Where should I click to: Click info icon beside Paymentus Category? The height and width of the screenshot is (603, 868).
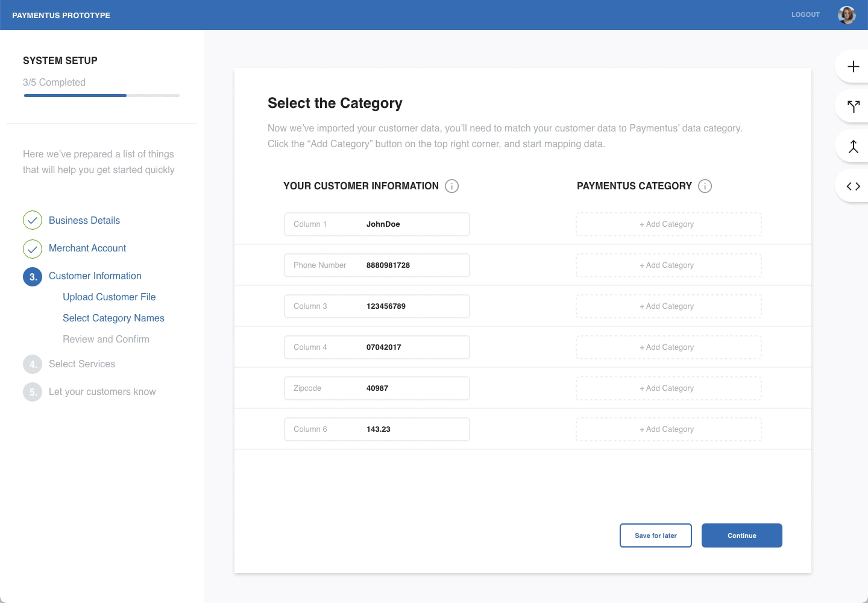(705, 186)
